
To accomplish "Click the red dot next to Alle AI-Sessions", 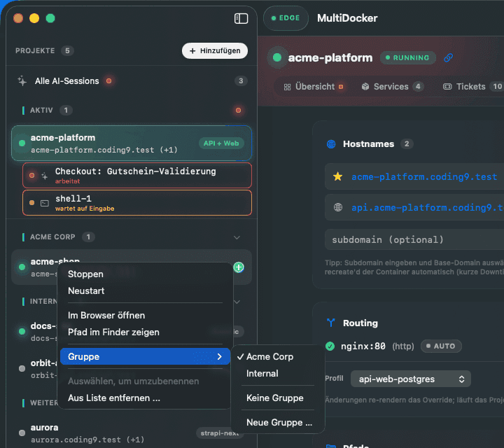I will (109, 81).
